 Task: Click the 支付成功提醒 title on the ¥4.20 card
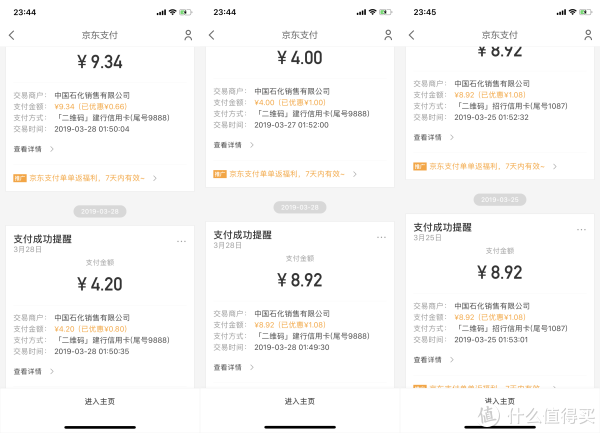42,239
